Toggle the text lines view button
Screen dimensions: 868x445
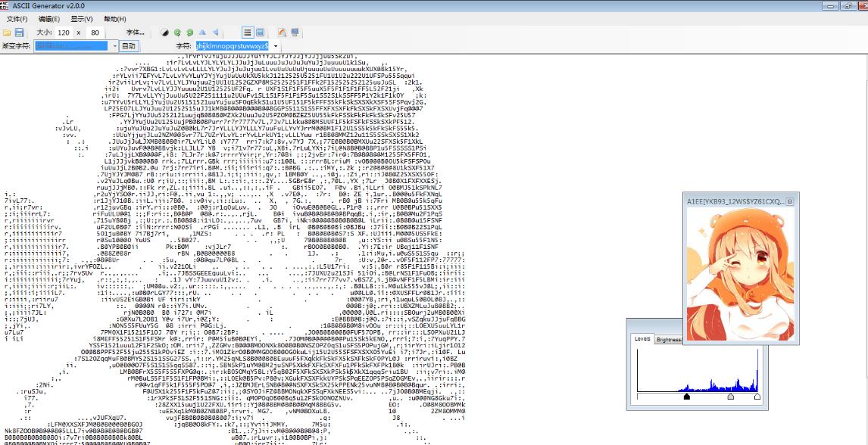pos(247,33)
